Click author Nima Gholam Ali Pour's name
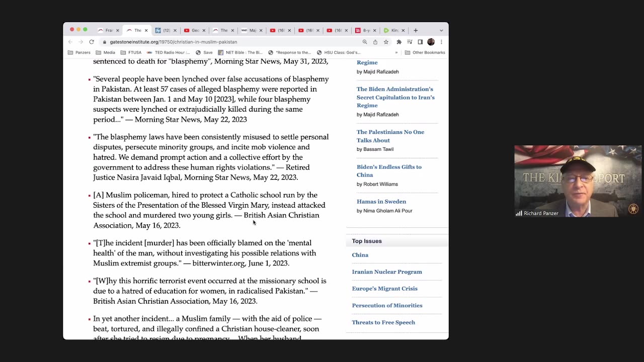 pyautogui.click(x=388, y=211)
